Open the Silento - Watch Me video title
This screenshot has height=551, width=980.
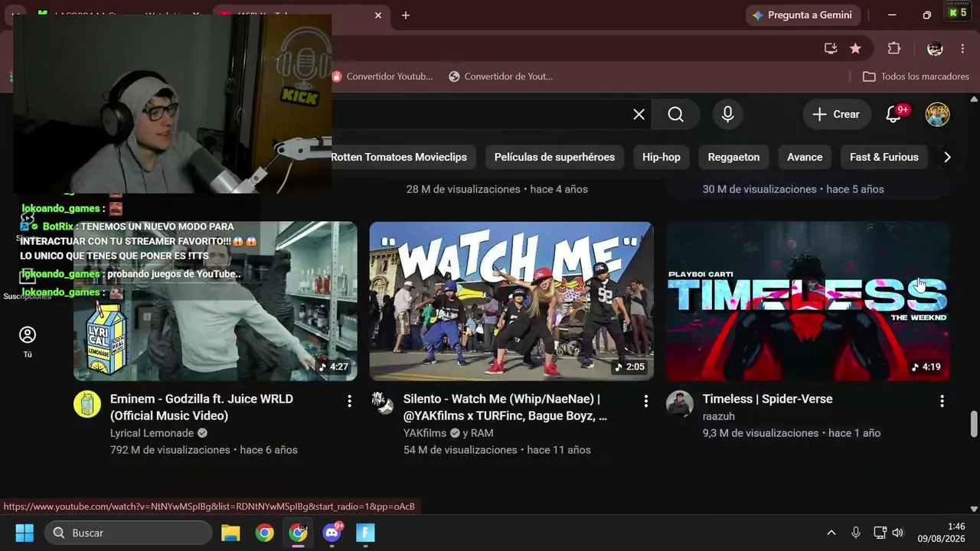[x=505, y=407]
